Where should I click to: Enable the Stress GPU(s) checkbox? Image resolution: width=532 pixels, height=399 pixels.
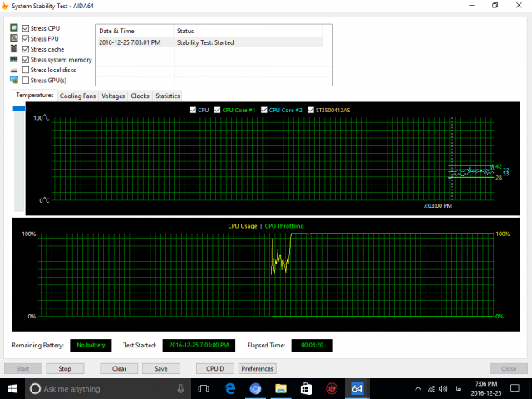click(27, 81)
